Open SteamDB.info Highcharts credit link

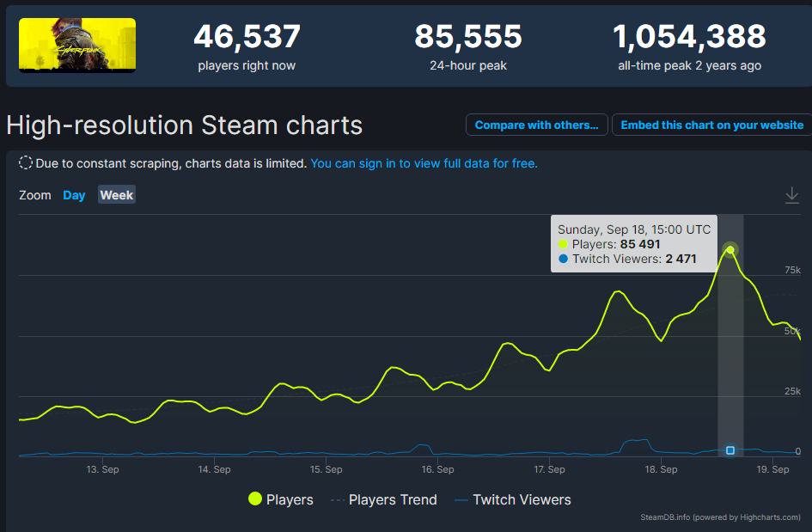pos(720,517)
